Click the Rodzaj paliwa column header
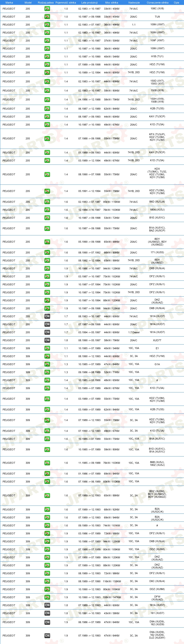Viewport: 184px width, 644px height. (46, 3)
